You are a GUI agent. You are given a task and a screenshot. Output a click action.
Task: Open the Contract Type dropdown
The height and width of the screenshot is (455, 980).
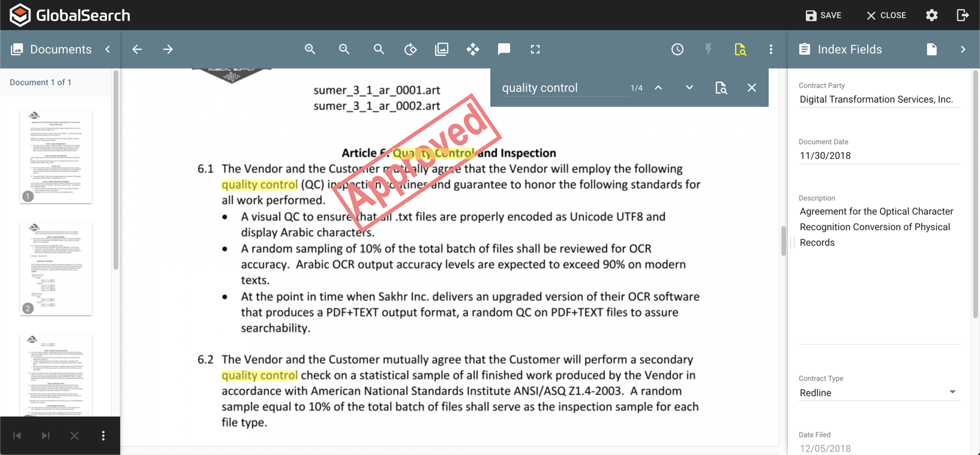pyautogui.click(x=878, y=393)
